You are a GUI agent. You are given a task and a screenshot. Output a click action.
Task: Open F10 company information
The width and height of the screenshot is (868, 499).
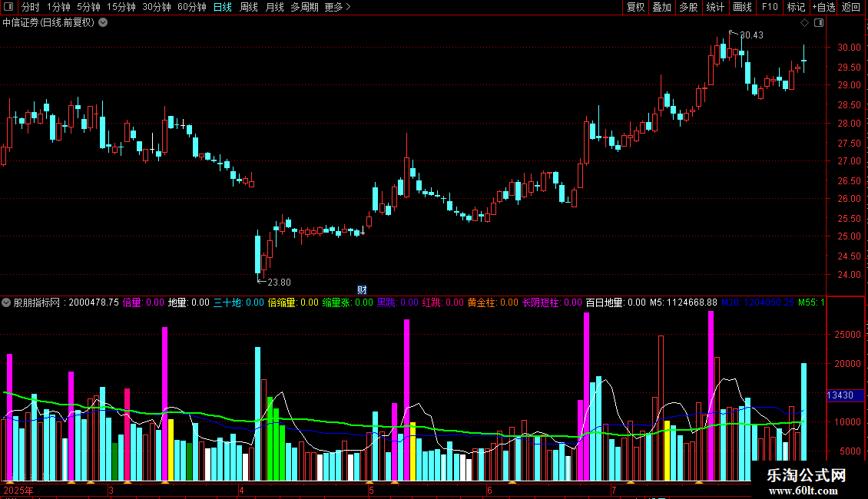[770, 7]
